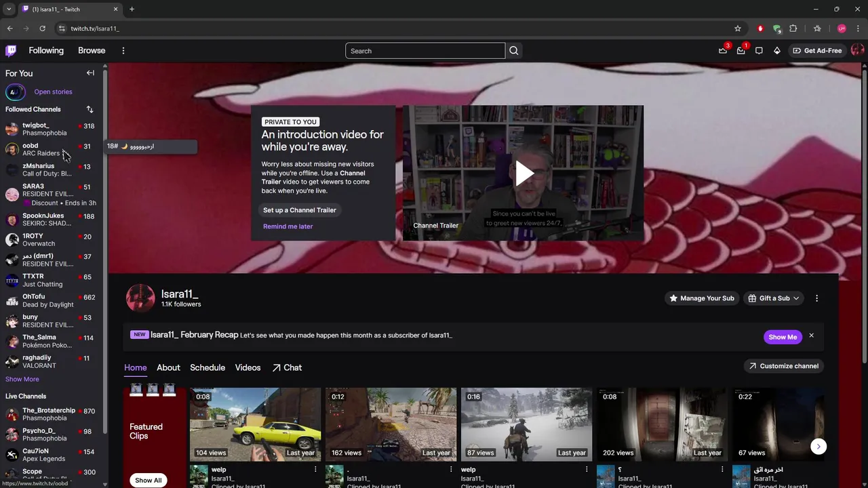
Task: Open zMsharius channel in the sidebar
Action: pyautogui.click(x=51, y=169)
